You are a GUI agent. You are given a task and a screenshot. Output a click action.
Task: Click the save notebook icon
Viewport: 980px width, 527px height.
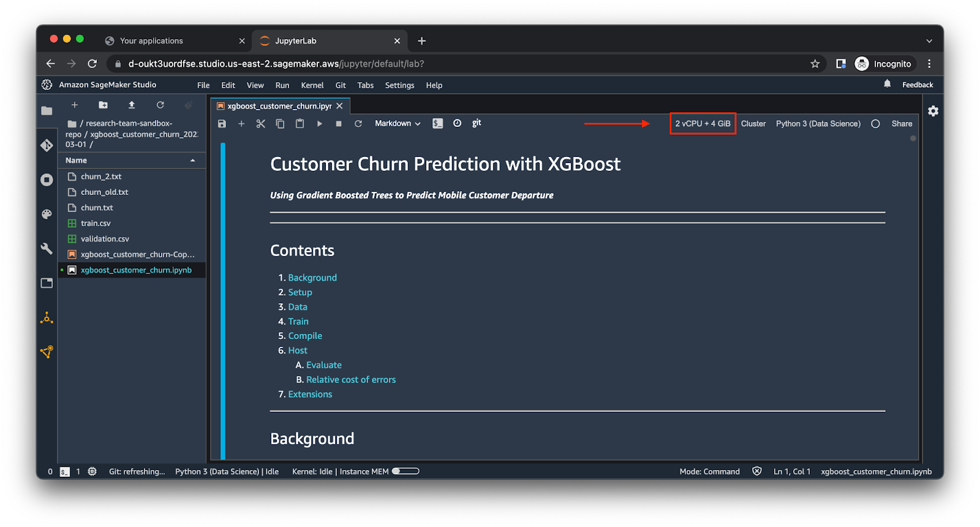(222, 124)
